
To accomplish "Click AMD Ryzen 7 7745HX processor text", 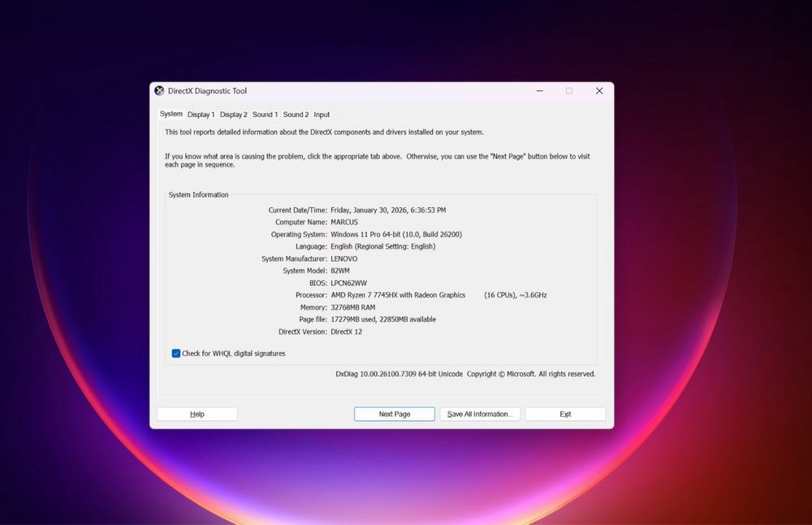I will pyautogui.click(x=398, y=295).
